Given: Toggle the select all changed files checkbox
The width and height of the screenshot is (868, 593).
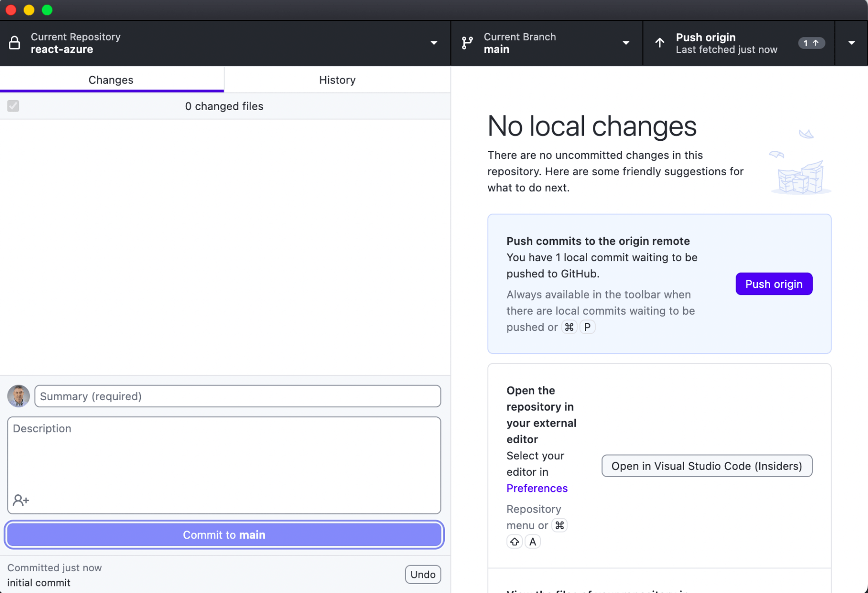Looking at the screenshot, I should [13, 106].
